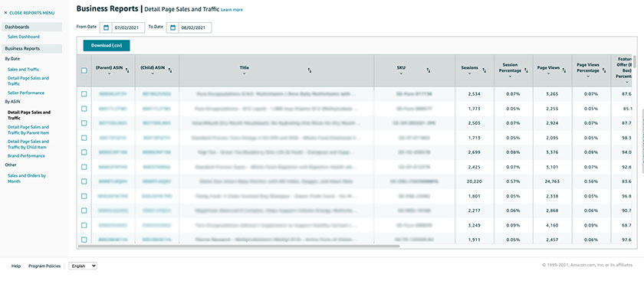644x284 pixels.
Task: Expand the chevron under (Parent) ASIN header
Action: pyautogui.click(x=109, y=73)
